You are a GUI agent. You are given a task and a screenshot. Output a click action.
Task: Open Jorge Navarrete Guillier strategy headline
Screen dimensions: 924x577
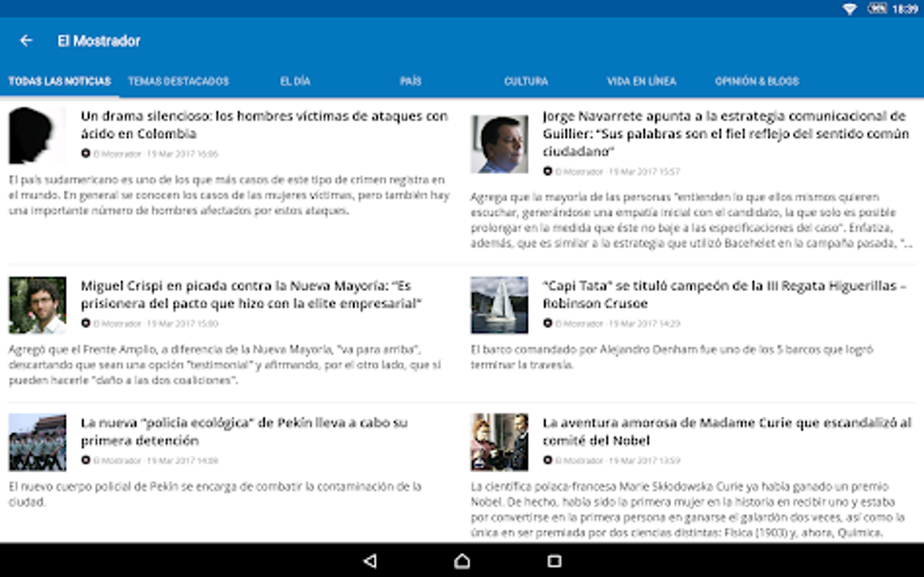[x=726, y=134]
